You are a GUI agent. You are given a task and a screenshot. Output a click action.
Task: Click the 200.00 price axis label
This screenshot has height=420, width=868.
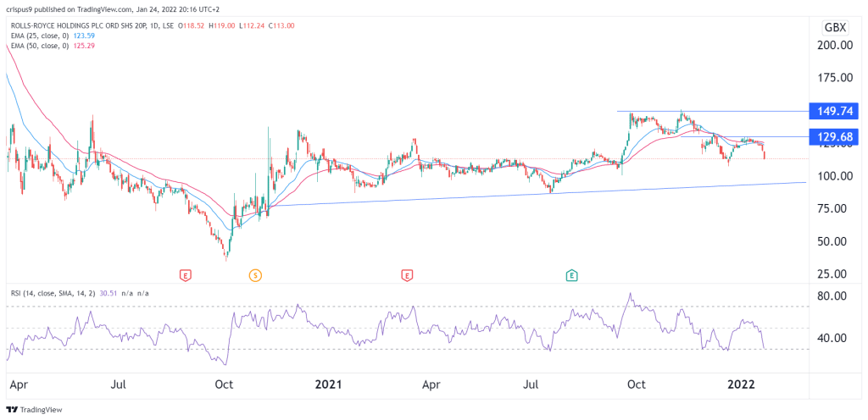835,46
